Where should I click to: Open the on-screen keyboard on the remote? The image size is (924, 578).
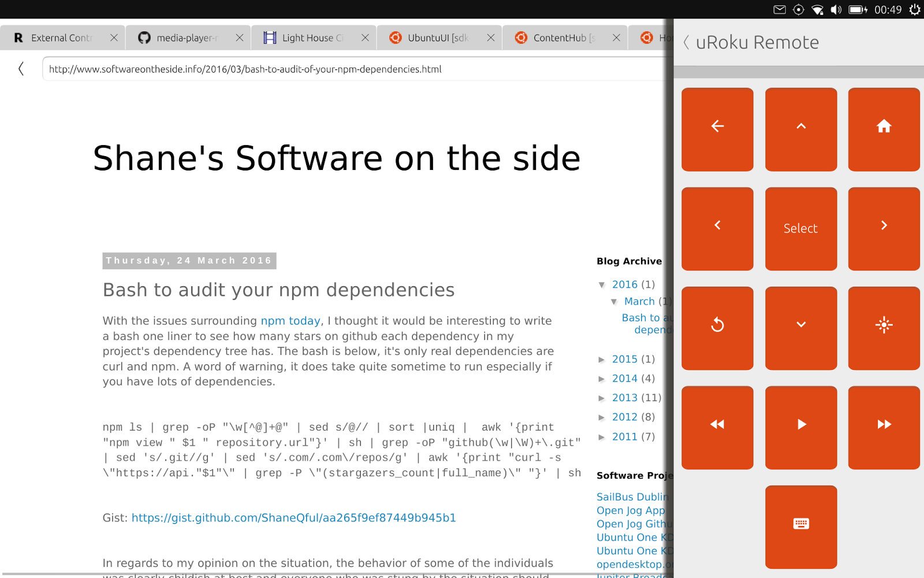800,526
